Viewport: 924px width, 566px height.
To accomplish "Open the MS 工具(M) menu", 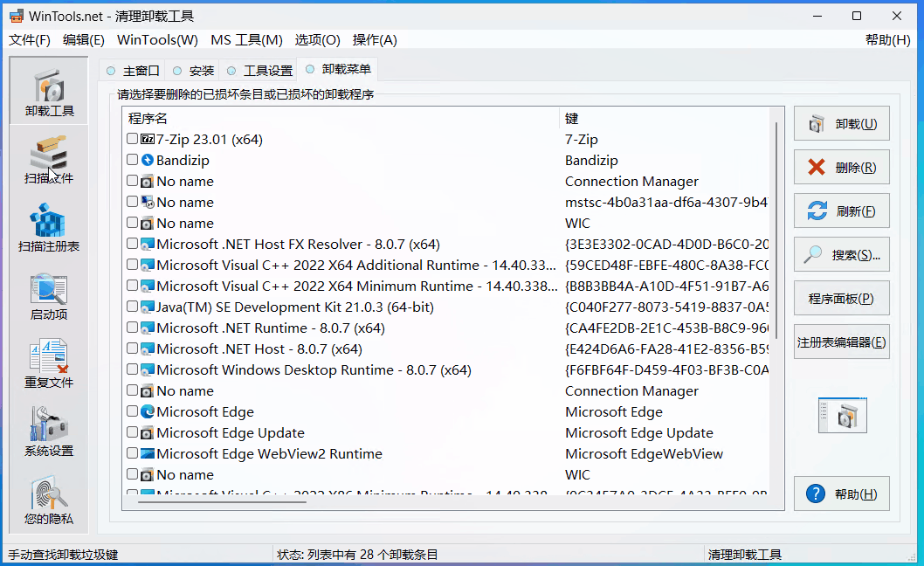I will click(x=246, y=40).
